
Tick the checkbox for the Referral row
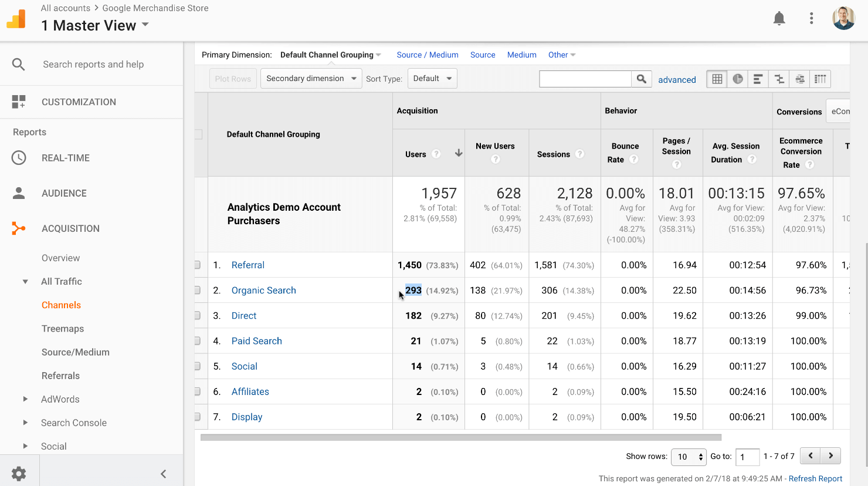pyautogui.click(x=198, y=265)
